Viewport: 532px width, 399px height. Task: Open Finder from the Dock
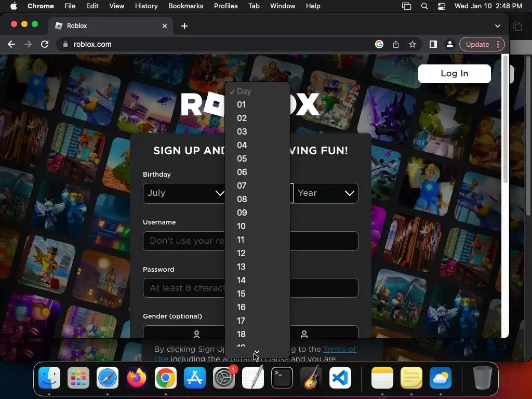49,378
